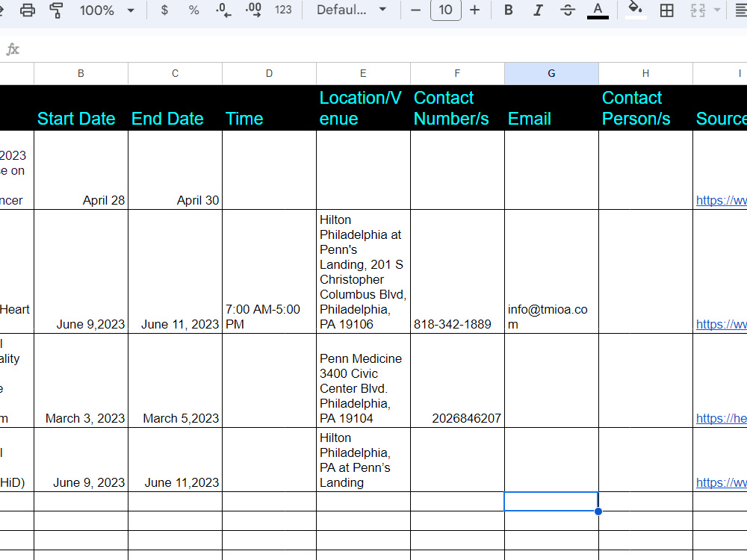
Task: Select the April 28 cell
Action: (81, 170)
